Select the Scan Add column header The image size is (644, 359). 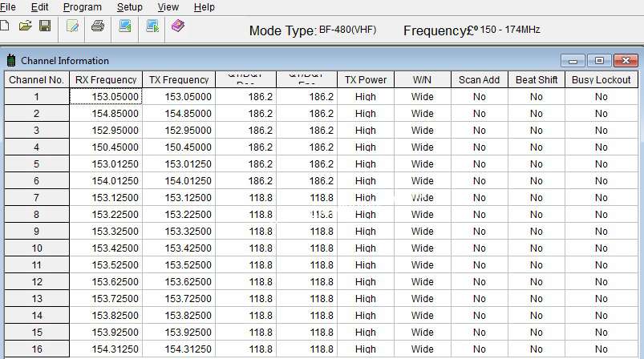[480, 79]
